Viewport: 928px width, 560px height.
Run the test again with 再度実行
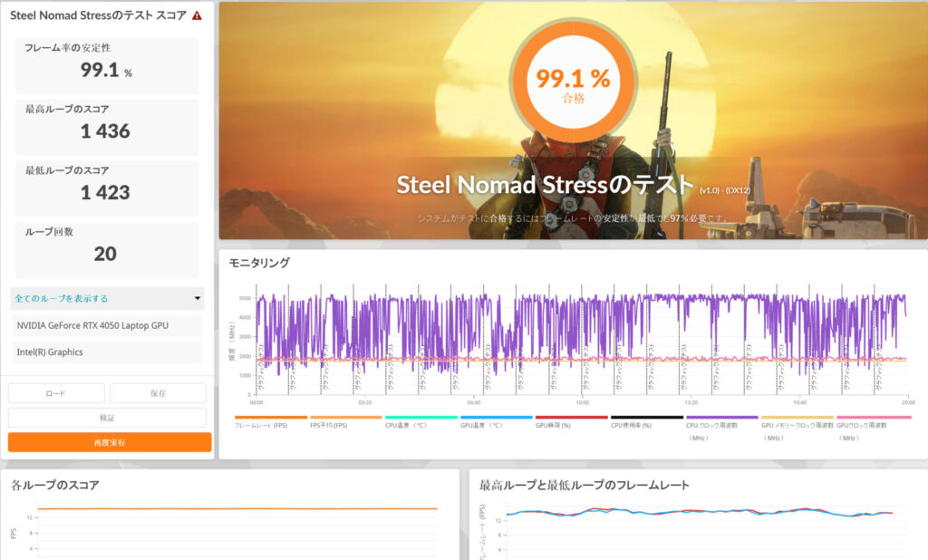pos(110,442)
